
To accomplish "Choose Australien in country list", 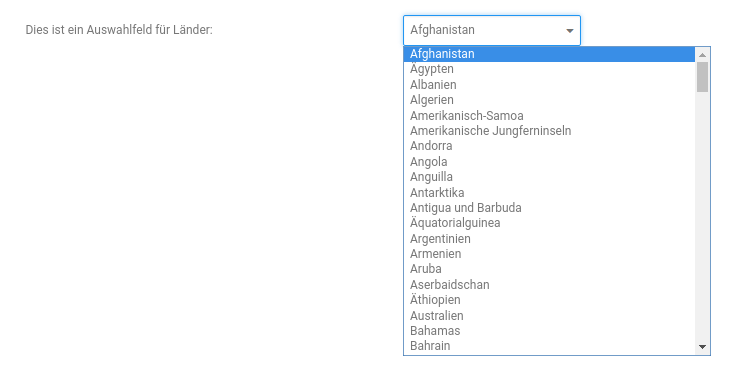I will (x=549, y=316).
